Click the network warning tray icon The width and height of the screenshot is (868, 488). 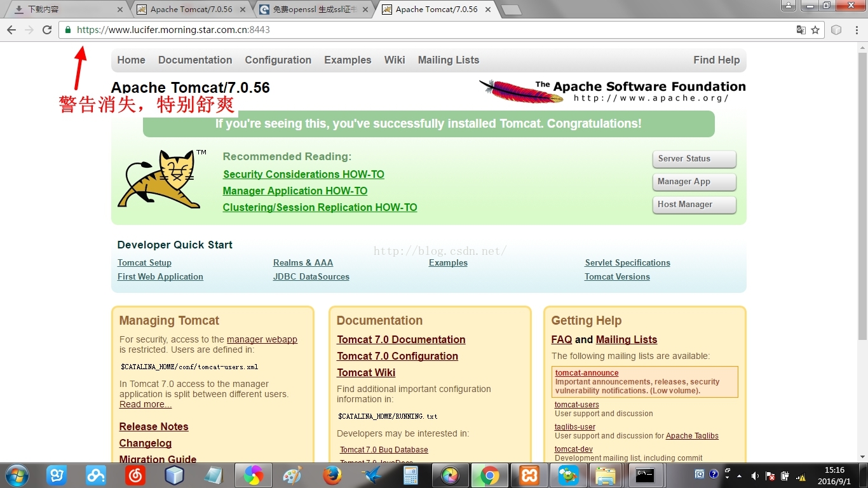click(801, 476)
